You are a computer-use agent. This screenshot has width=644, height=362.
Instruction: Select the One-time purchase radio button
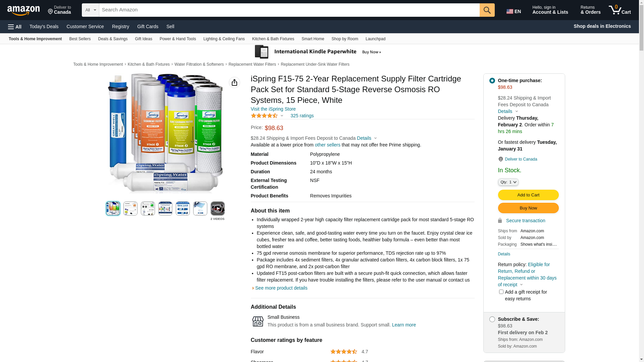coord(492,80)
